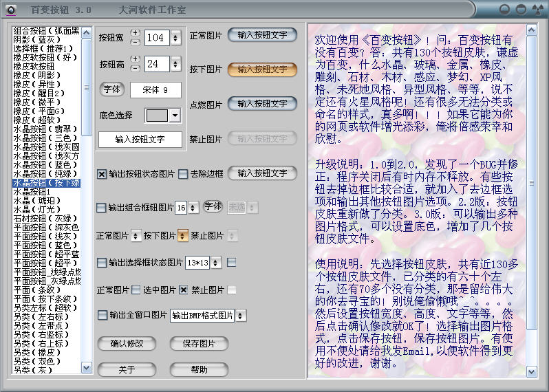Screen dimensions: 549x392
Task: Open the 底色选择 color dropdown arrow
Action: click(175, 115)
